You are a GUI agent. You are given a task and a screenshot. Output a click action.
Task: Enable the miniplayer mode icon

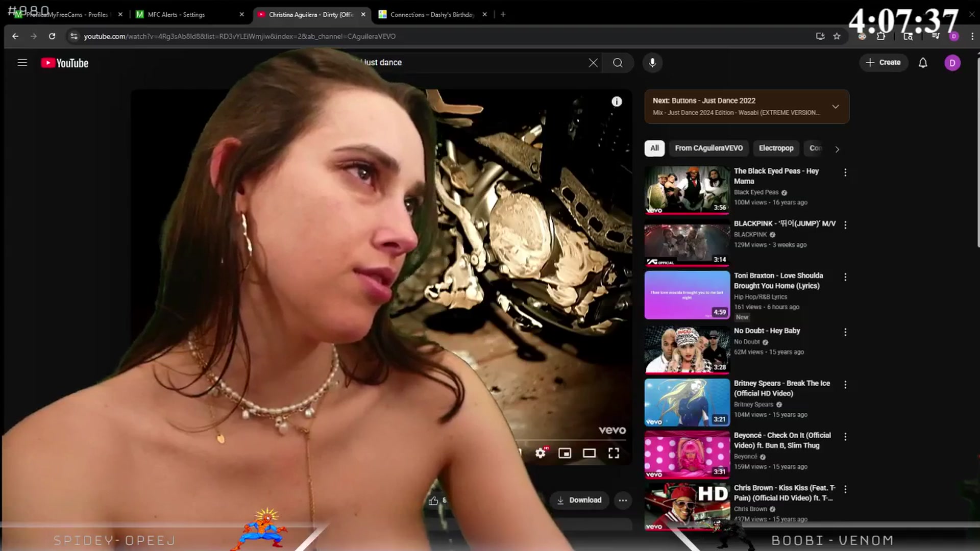pos(565,453)
